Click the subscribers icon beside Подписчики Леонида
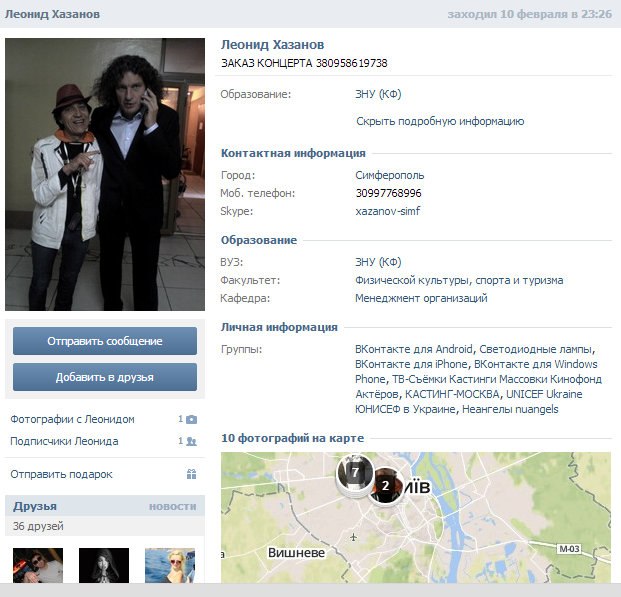 [x=191, y=441]
